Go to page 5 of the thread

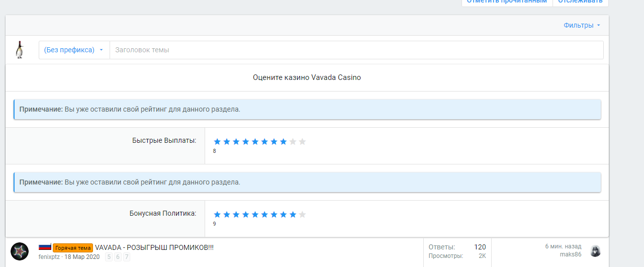click(109, 257)
